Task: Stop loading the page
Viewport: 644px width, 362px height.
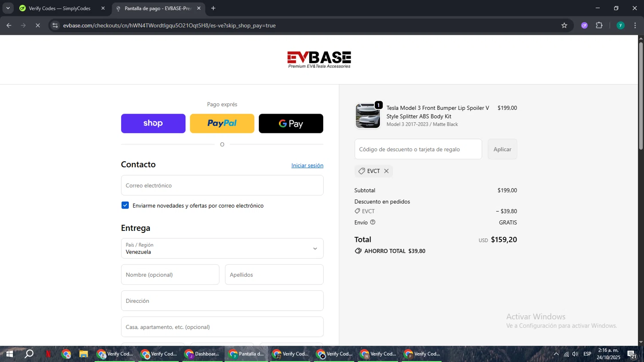Action: 38,25
